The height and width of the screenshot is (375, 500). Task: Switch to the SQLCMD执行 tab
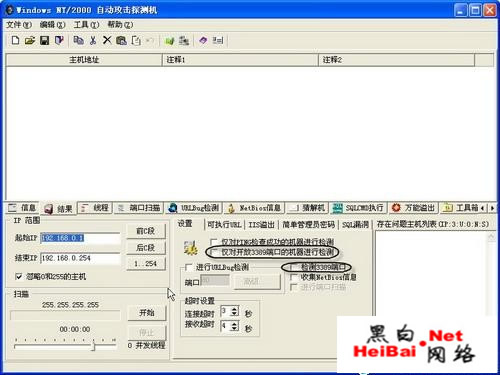358,208
